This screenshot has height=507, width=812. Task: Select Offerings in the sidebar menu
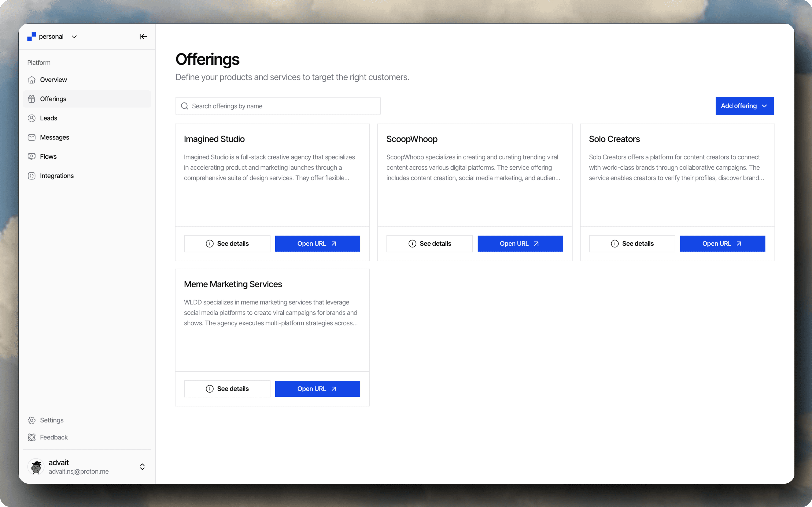[x=53, y=99]
